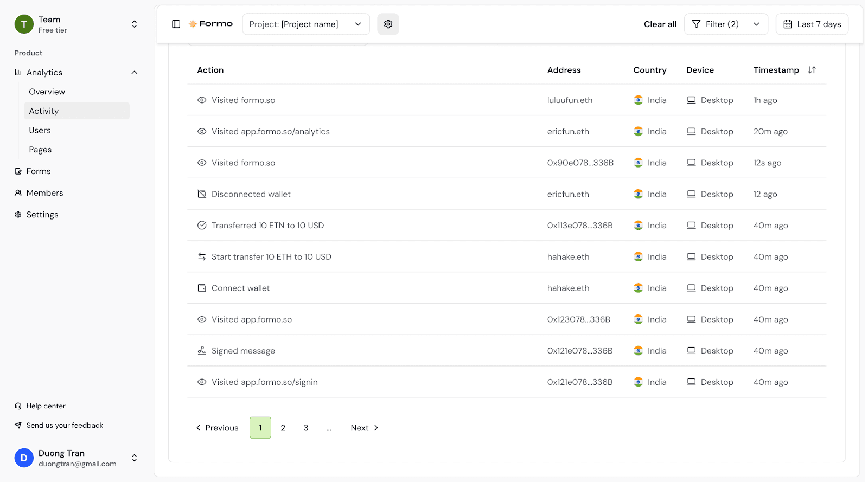Click the feedback paper plane icon
868x482 pixels.
coord(18,425)
